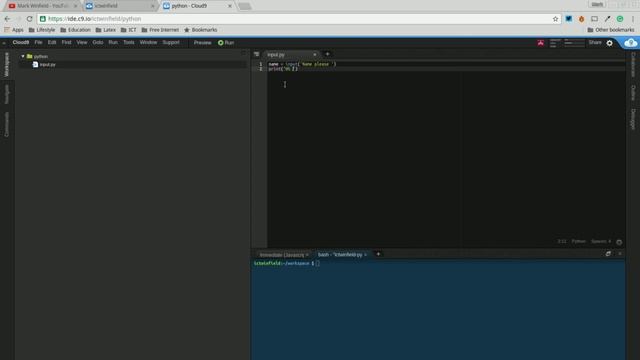640x360 pixels.
Task: Click the address bar URL field
Action: point(298,19)
